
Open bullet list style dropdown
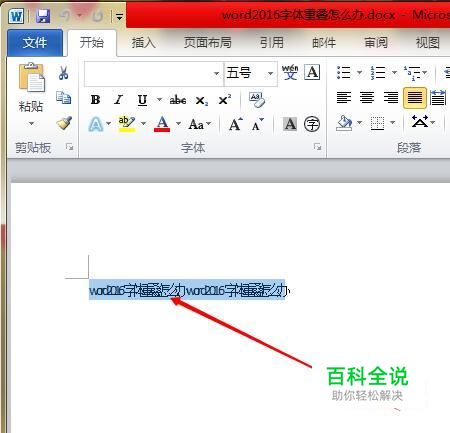[359, 72]
